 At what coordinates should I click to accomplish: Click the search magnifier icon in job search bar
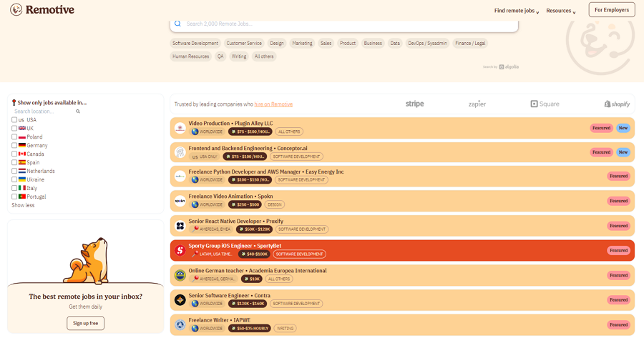(x=178, y=24)
